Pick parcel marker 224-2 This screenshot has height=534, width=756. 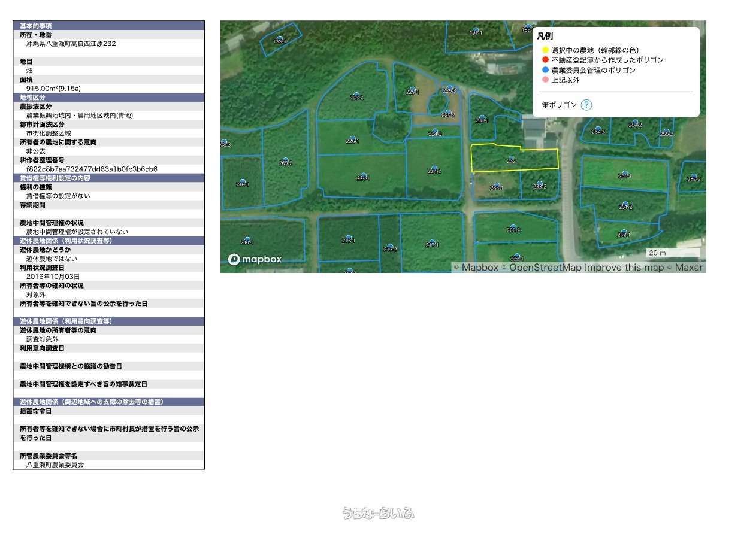tap(434, 169)
